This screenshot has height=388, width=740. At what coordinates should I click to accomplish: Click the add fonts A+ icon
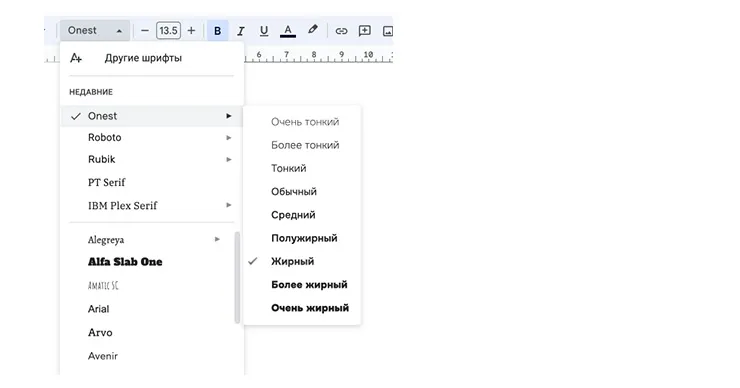[76, 58]
